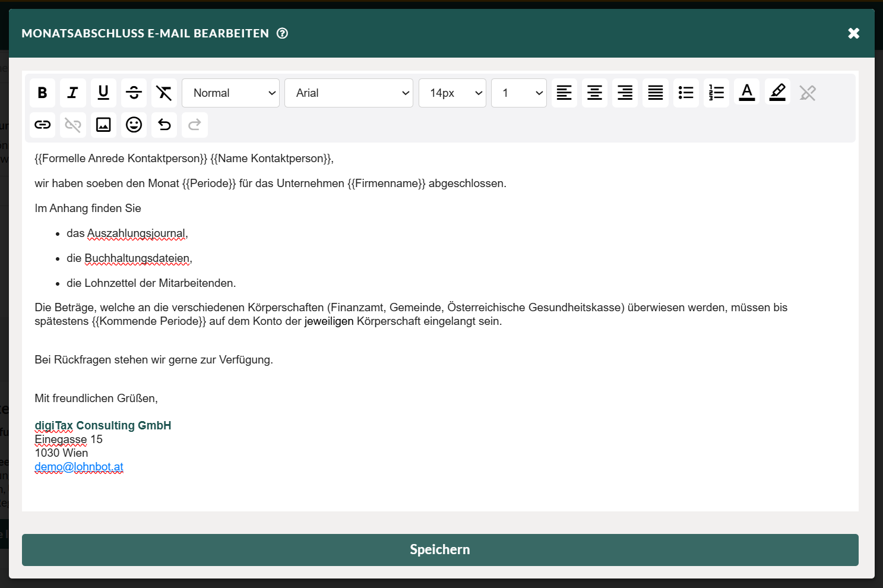Click the "das Auszahlungsjournal," bullet item

point(127,233)
